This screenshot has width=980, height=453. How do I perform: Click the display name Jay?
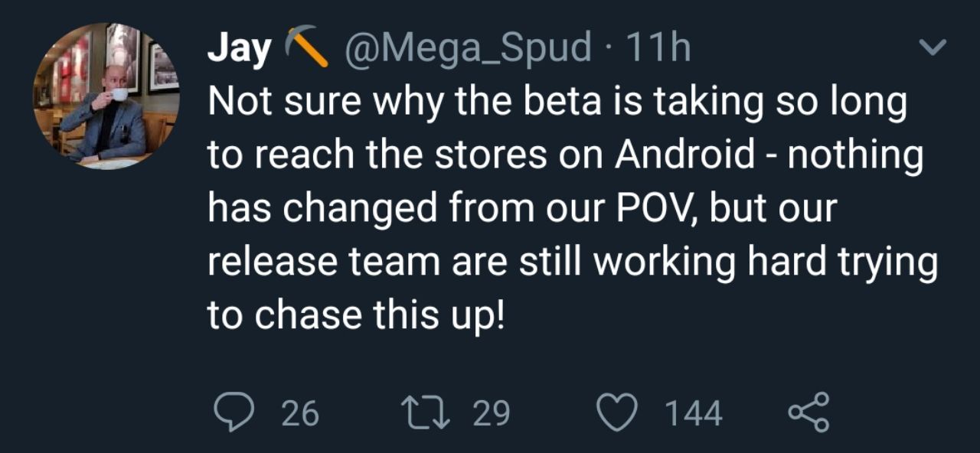(x=240, y=49)
